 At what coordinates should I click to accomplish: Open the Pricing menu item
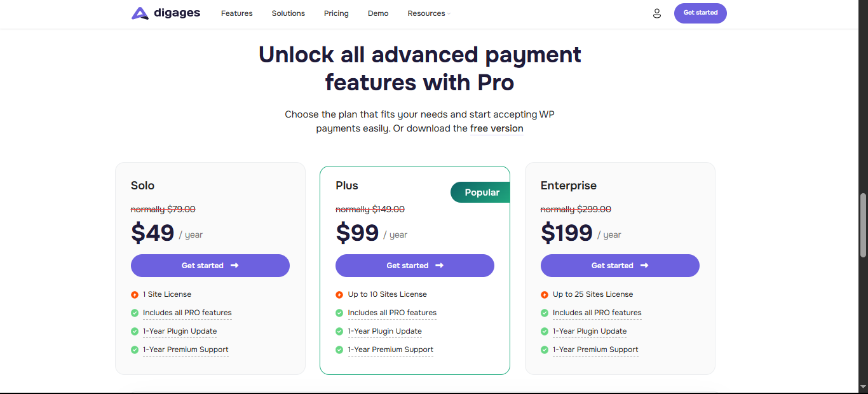click(336, 13)
